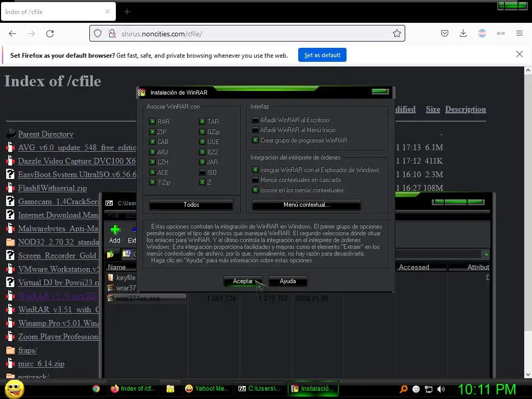
Task: Click the Todos button
Action: click(191, 205)
